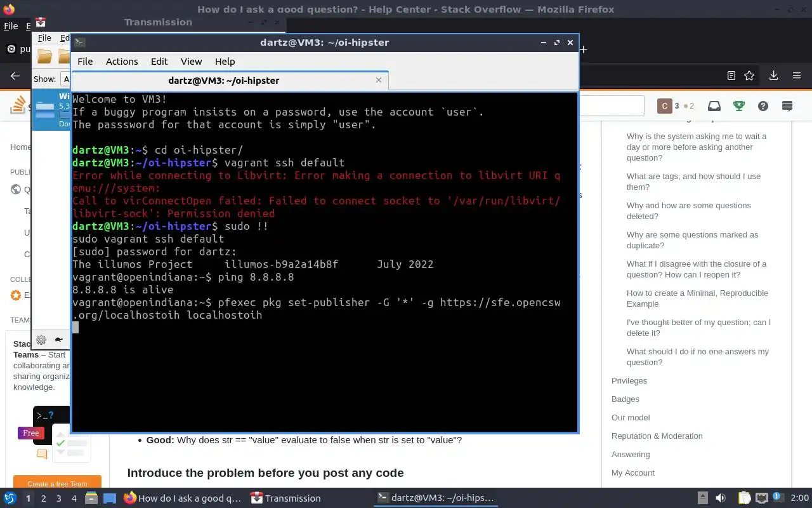Open the Help menu in the terminal
Screen dimensions: 812x508
point(225,62)
